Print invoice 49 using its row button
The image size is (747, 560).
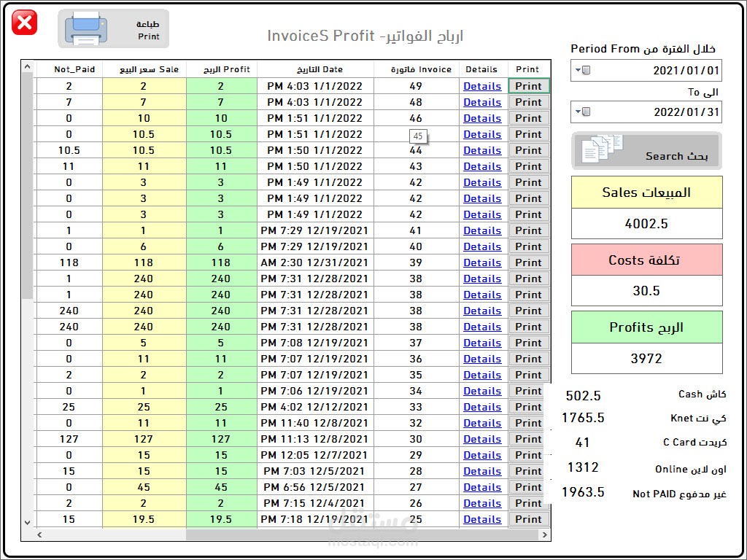pos(529,86)
